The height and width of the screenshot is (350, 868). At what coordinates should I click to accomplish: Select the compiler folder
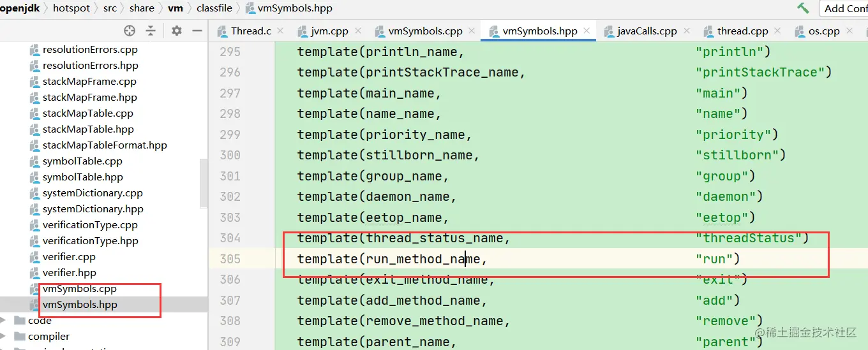pyautogui.click(x=49, y=337)
